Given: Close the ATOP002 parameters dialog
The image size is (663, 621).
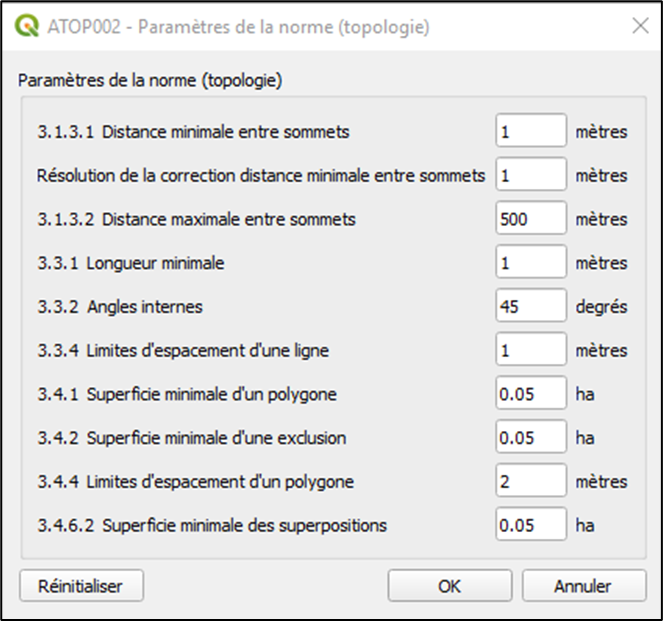Looking at the screenshot, I should click(x=640, y=27).
